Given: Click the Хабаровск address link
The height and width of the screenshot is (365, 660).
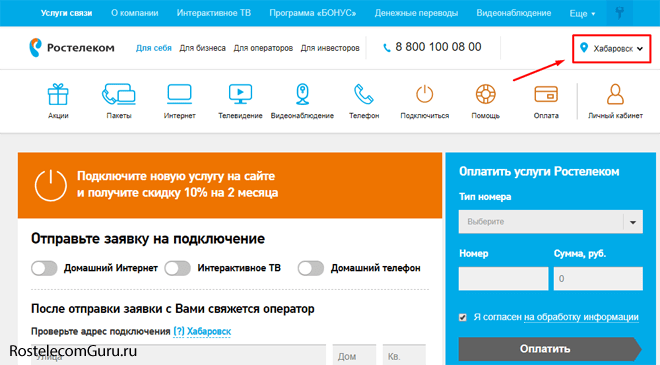Looking at the screenshot, I should [209, 331].
